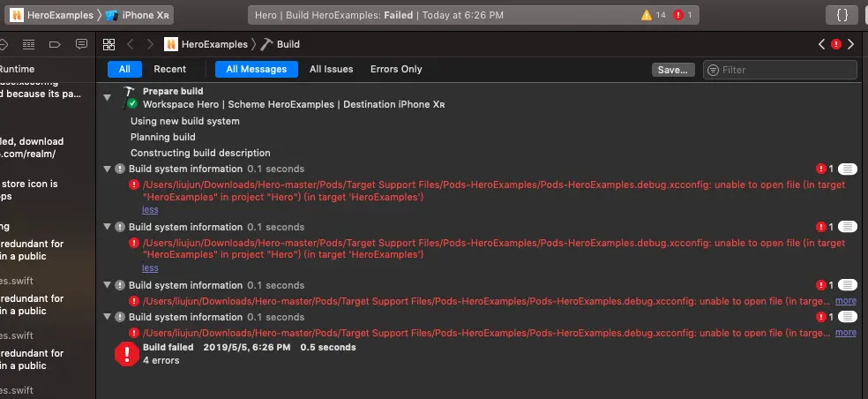
Task: Click error badge count beside first Build system information
Action: click(x=824, y=169)
